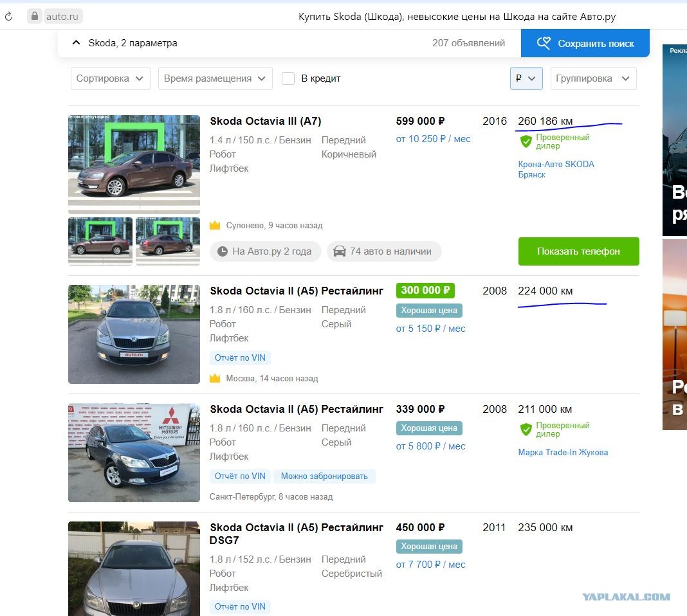Open photo of Octavia at Mitsubishi Motors
This screenshot has height=616, width=687.
click(134, 452)
